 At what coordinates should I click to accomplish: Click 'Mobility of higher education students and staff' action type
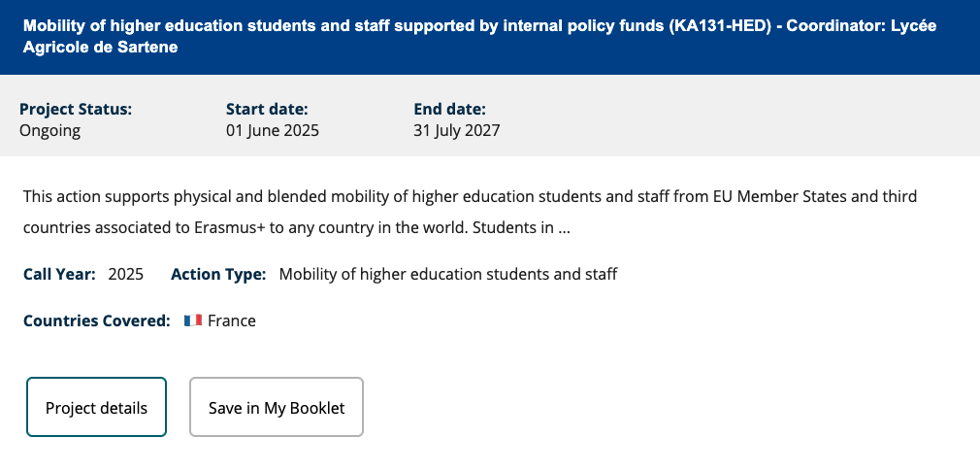448,274
